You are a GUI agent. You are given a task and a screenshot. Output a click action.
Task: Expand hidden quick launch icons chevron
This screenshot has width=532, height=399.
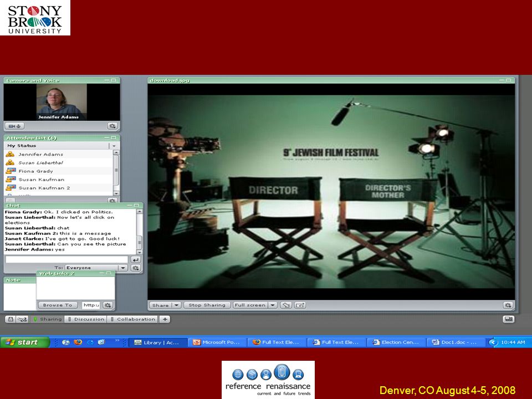117,340
